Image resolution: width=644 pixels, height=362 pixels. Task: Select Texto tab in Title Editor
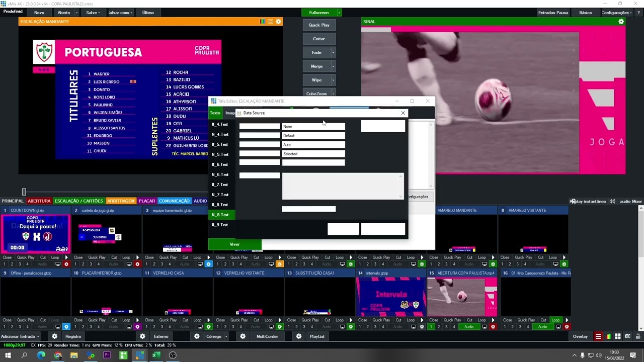(x=215, y=113)
